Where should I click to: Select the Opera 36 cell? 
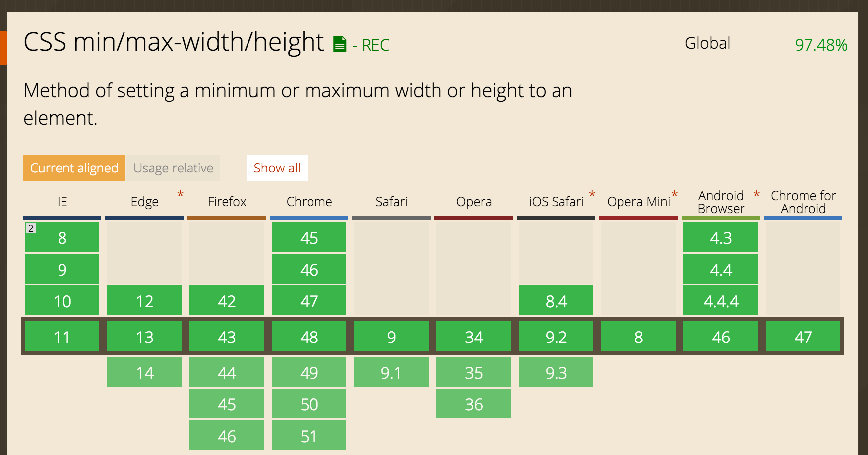(474, 404)
